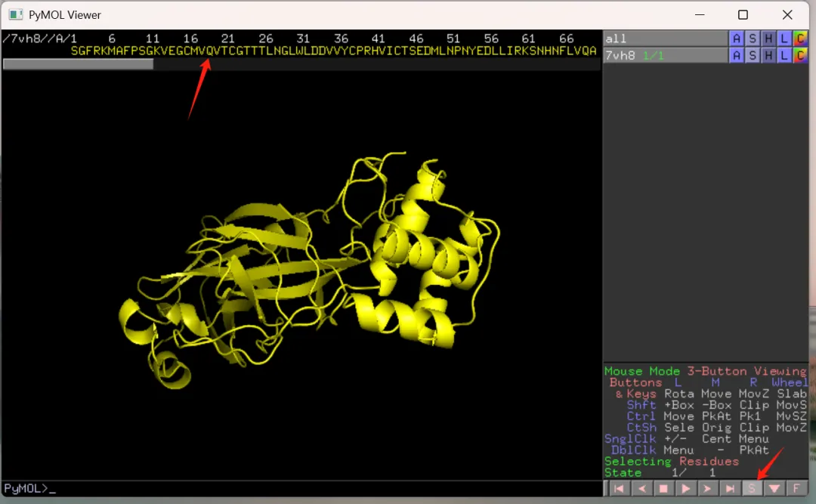Toggle fullscreen with the F button

(797, 488)
